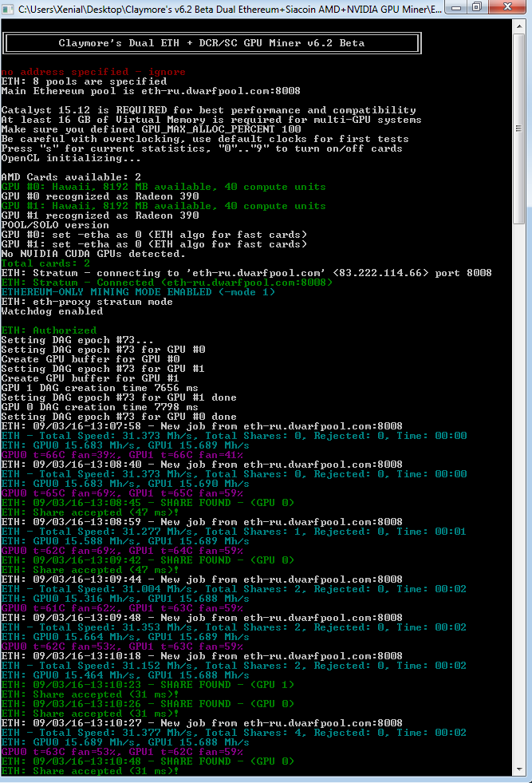Click 'GPU #0 recognized as Radeon 390'

point(100,196)
